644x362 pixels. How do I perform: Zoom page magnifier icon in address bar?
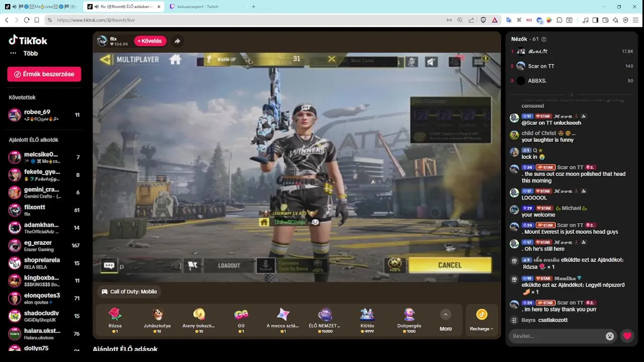459,20
